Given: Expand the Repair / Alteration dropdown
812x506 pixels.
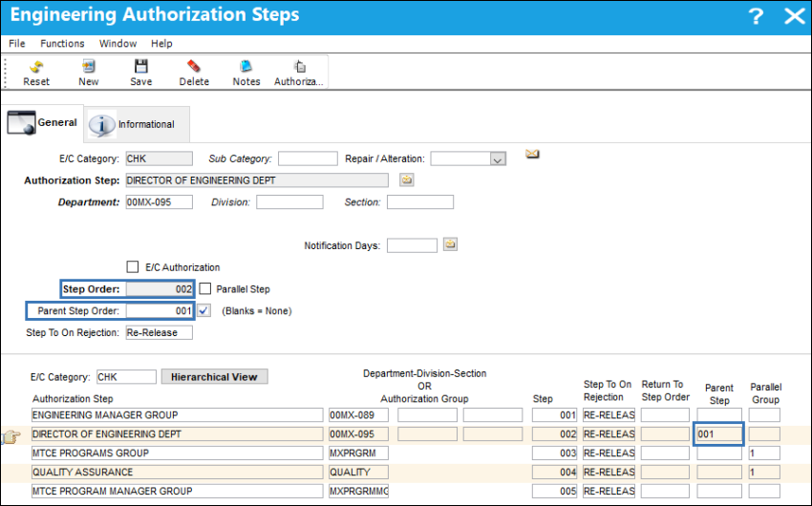Looking at the screenshot, I should (498, 158).
